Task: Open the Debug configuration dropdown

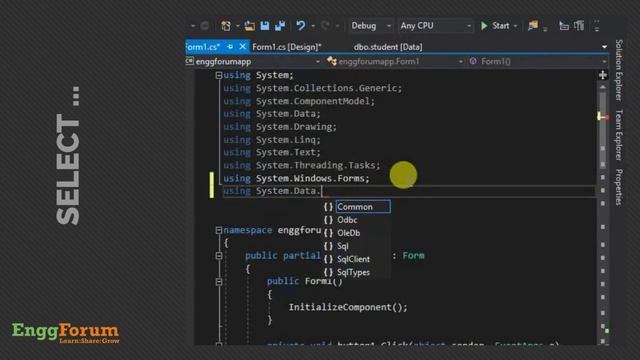Action: point(371,26)
